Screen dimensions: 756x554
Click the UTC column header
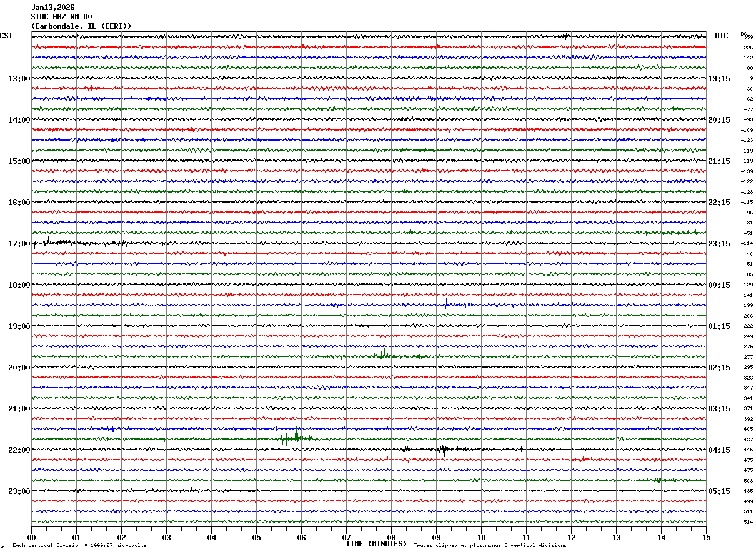click(x=721, y=36)
